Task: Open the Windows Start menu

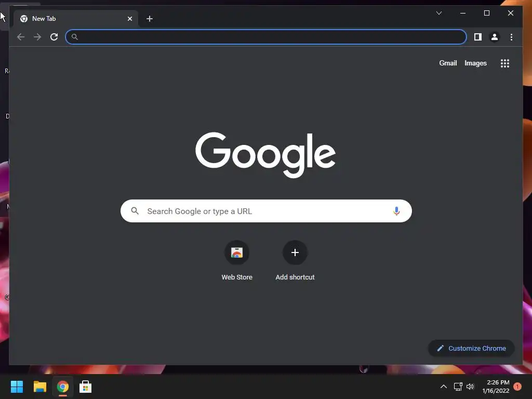Action: (17, 387)
